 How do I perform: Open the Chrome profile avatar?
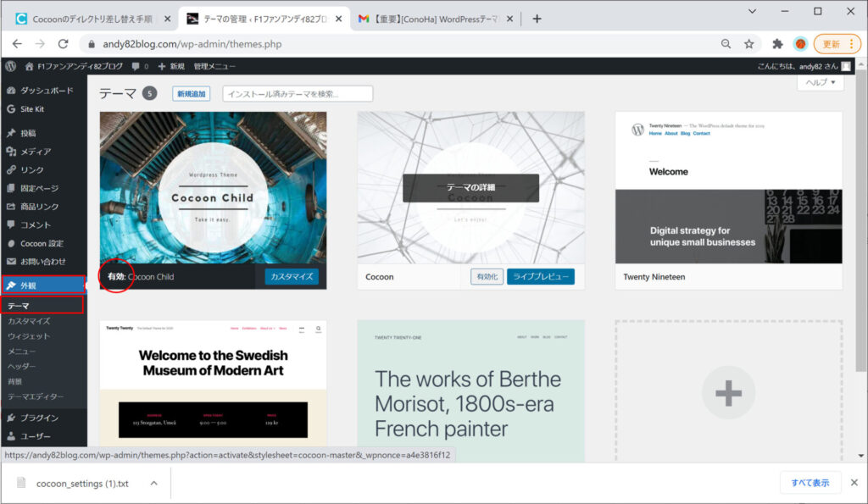800,44
